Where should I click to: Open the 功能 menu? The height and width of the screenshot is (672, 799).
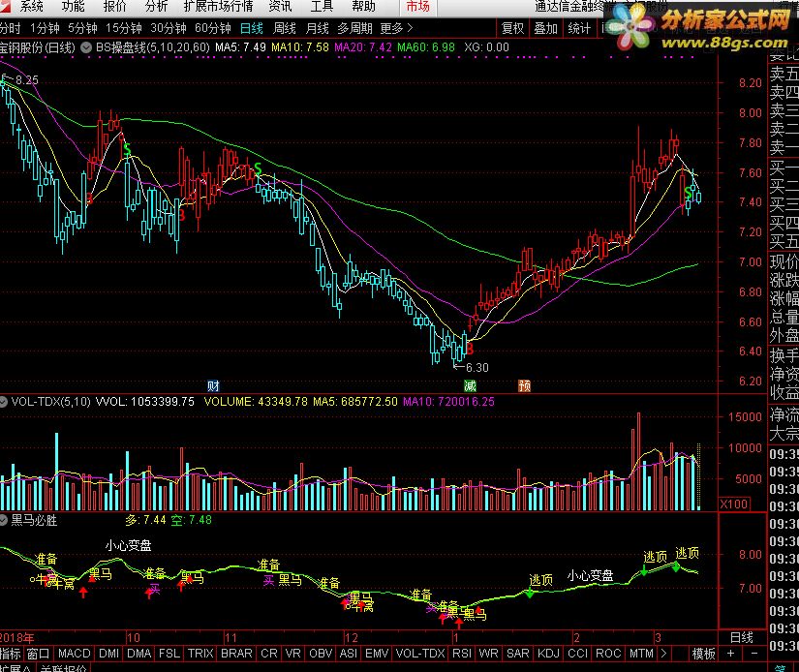pyautogui.click(x=73, y=7)
